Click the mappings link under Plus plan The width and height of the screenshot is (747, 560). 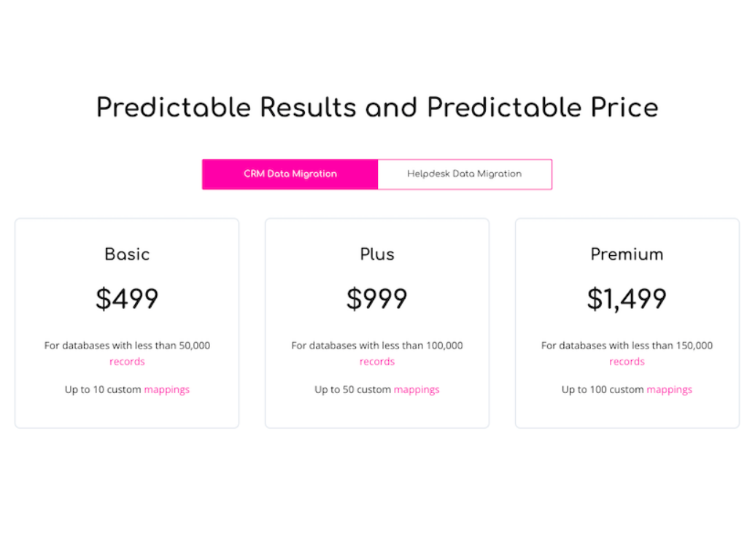[x=417, y=389]
